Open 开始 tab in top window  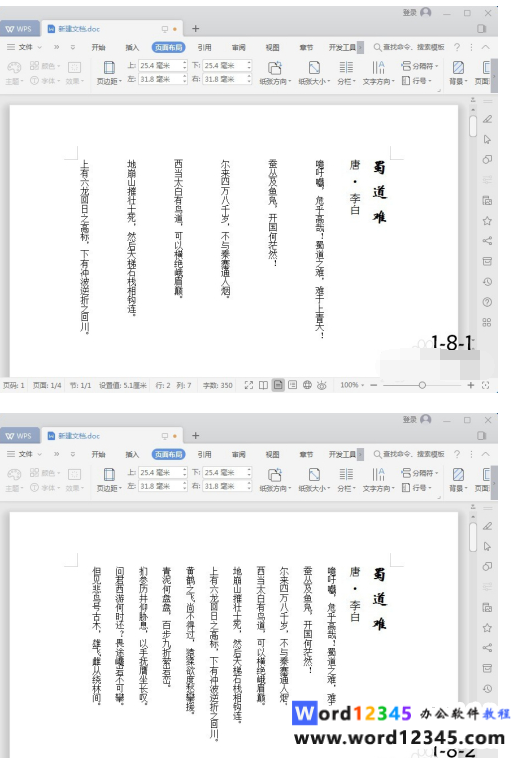pyautogui.click(x=99, y=47)
